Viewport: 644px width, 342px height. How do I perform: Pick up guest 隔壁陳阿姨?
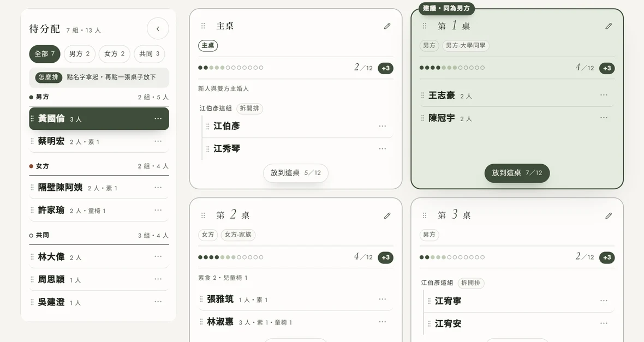(99, 188)
